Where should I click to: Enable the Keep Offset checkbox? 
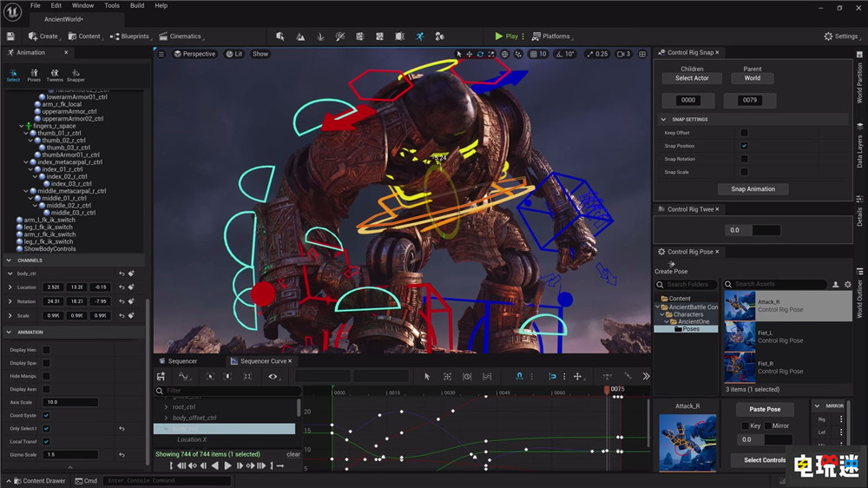744,133
